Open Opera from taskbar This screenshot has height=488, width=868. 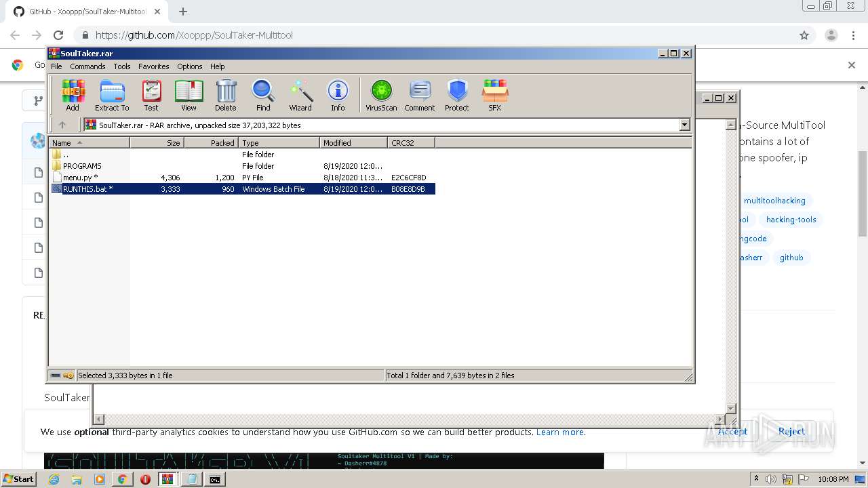145,479
